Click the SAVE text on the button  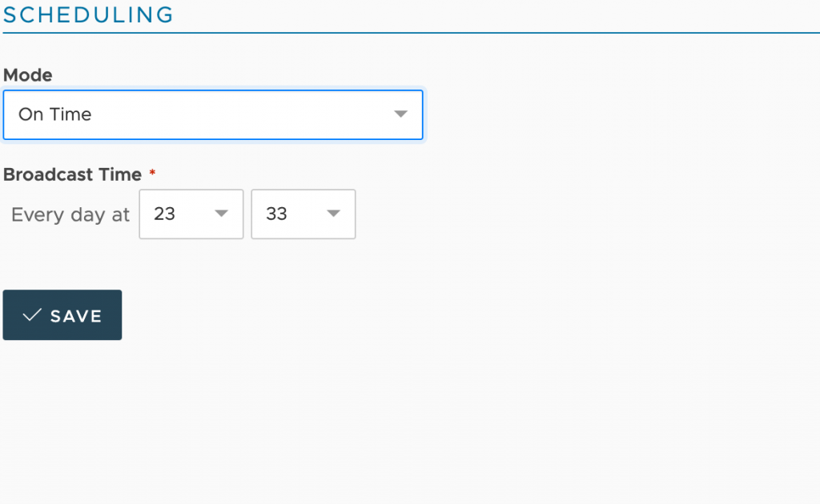[x=76, y=316]
